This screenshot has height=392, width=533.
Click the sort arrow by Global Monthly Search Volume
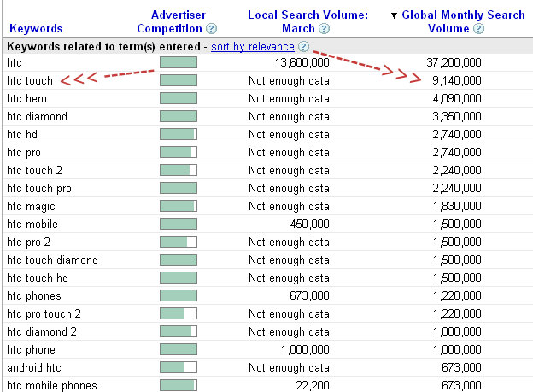394,15
